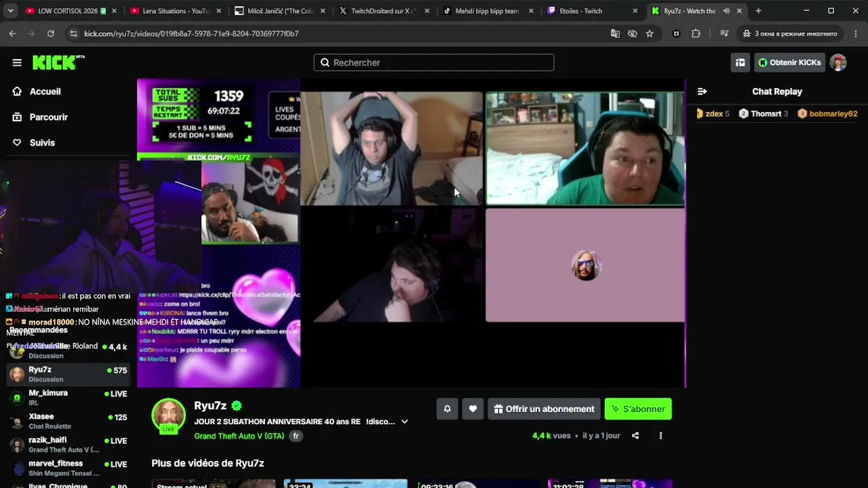Click Offrir un abonnement button

(544, 409)
